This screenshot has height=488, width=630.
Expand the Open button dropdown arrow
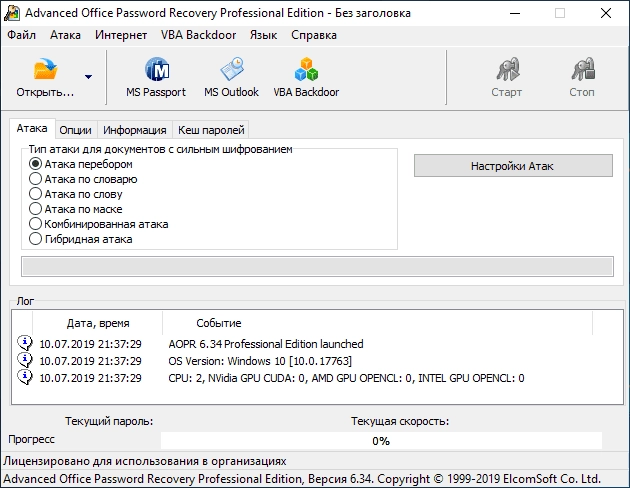[x=88, y=77]
